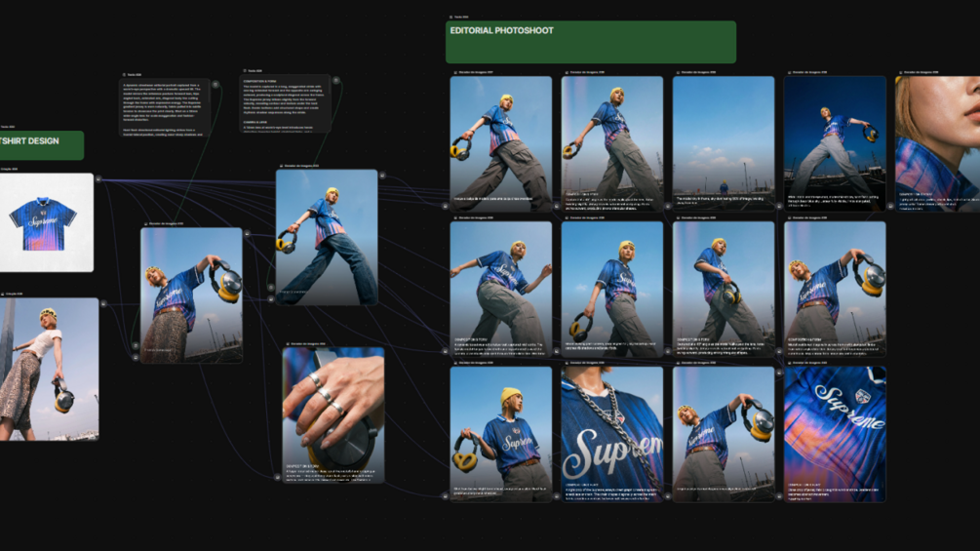Select the dark blue sky striding model image
The image size is (980, 551).
[835, 143]
